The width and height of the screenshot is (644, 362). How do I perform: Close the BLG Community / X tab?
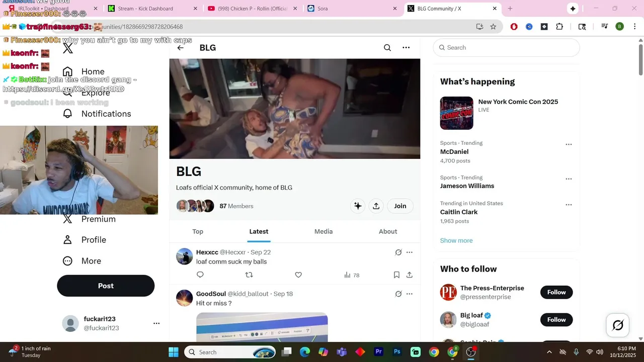tap(495, 9)
